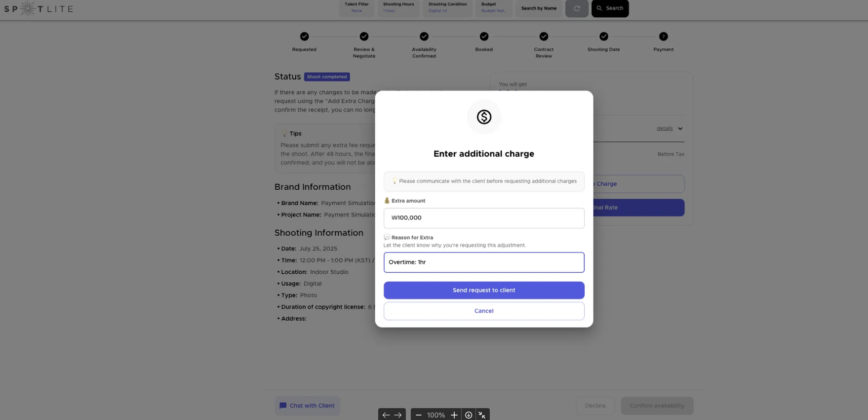
Task: Click the Spotlite logo
Action: [39, 9]
